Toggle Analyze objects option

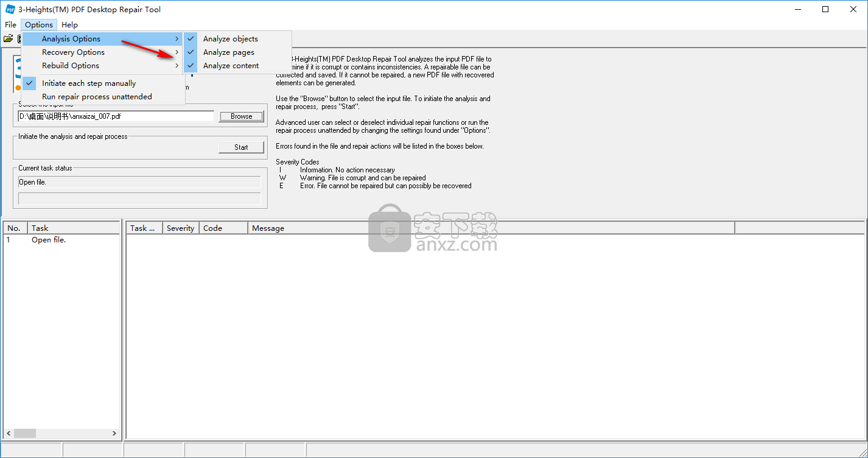(x=237, y=39)
